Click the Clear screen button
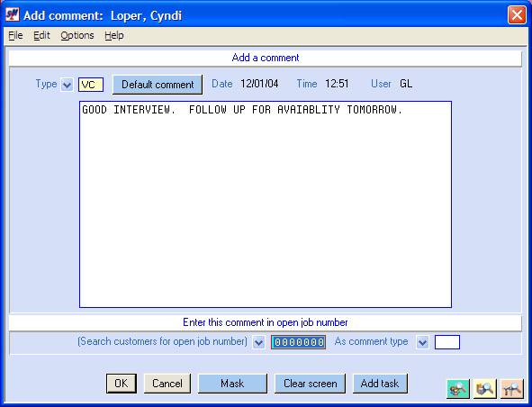Viewport: 532px width, 407px height. click(310, 384)
